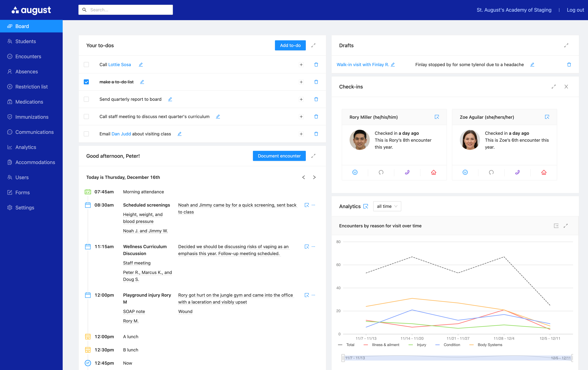Check the Call Lottie Sosa checkbox
Viewport: 588px width, 370px height.
(86, 65)
